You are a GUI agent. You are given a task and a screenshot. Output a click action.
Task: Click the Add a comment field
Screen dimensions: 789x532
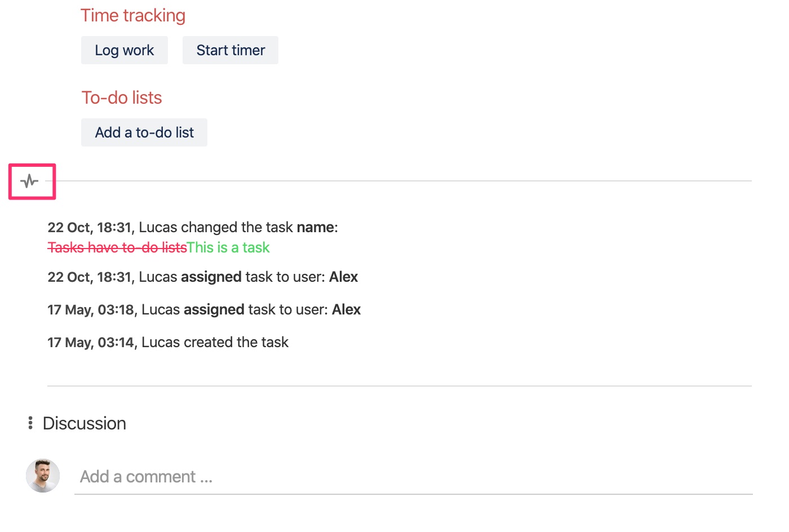[x=414, y=477]
